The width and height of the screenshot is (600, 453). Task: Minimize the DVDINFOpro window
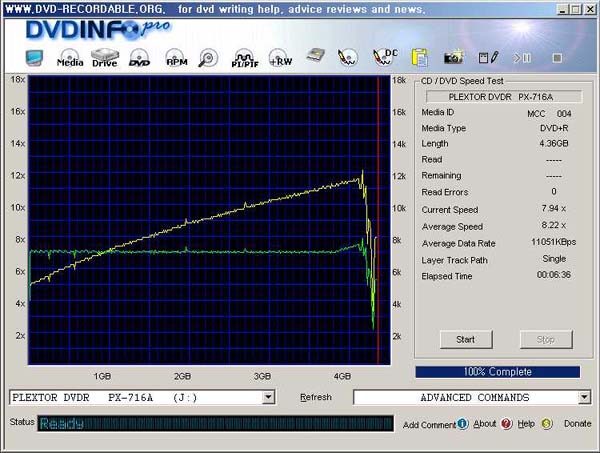click(562, 10)
